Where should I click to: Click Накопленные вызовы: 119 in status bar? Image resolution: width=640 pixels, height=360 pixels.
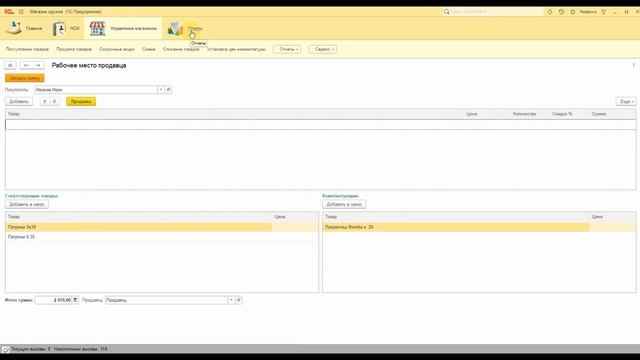tap(80, 349)
